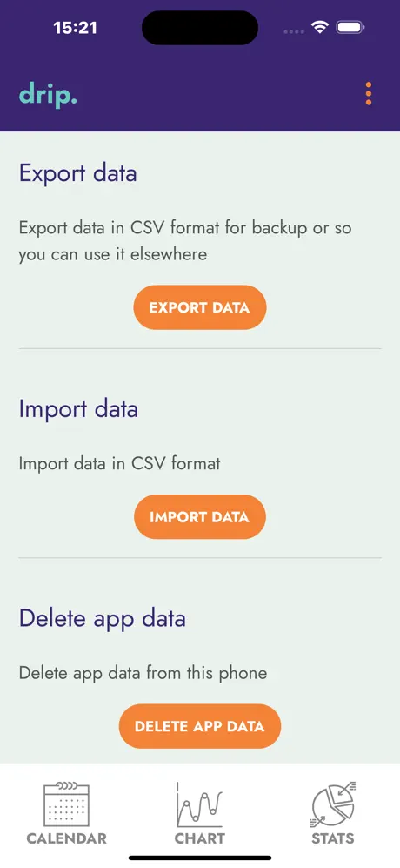Click the EXPORT DATA button
Viewport: 400px width, 868px height.
pyautogui.click(x=200, y=307)
